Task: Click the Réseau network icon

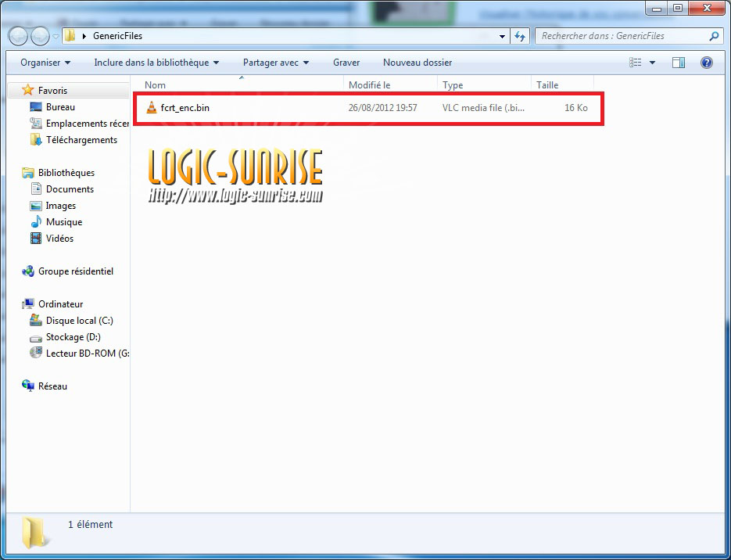Action: pyautogui.click(x=28, y=386)
